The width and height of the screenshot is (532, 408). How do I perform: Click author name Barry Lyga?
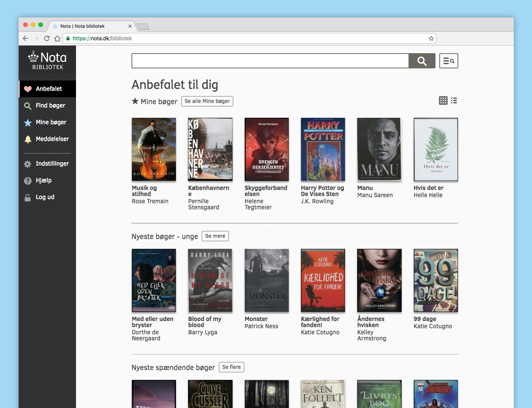coord(203,332)
